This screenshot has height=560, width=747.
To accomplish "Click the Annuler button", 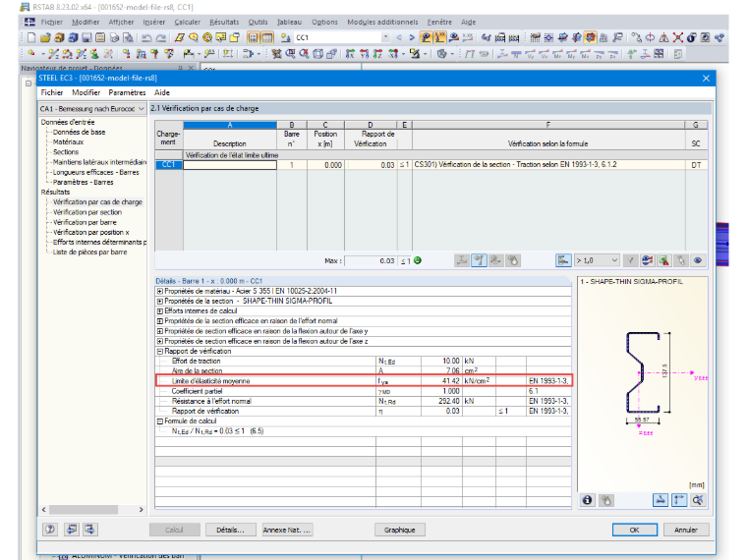I will click(x=686, y=530).
